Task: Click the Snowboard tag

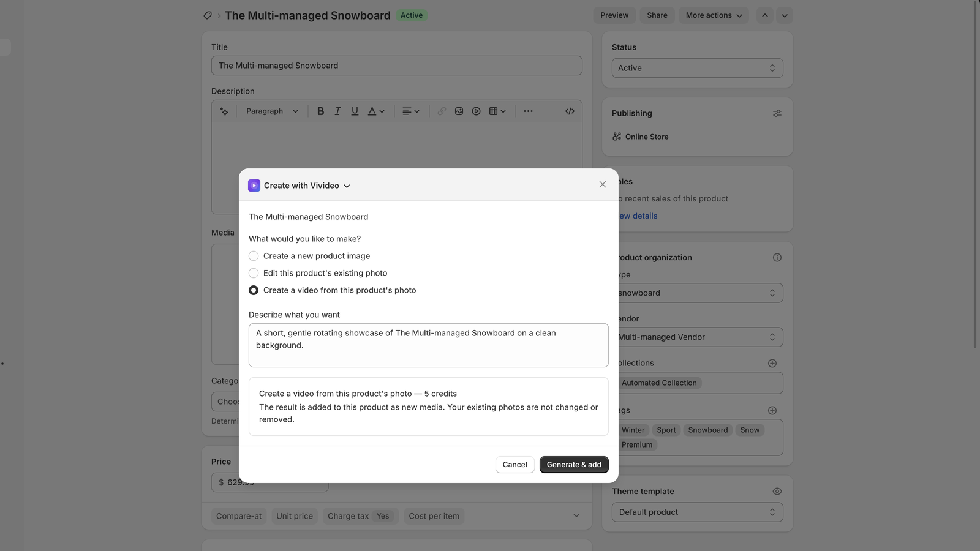Action: [x=708, y=430]
